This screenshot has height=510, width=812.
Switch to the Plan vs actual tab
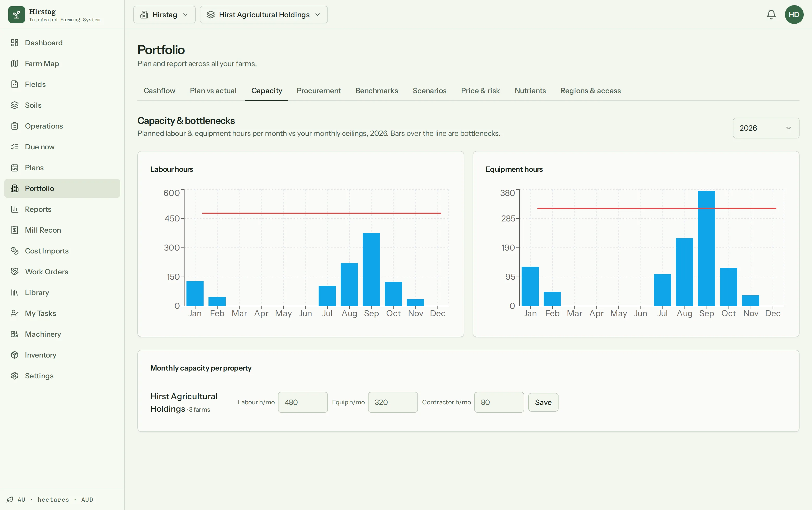pyautogui.click(x=213, y=91)
